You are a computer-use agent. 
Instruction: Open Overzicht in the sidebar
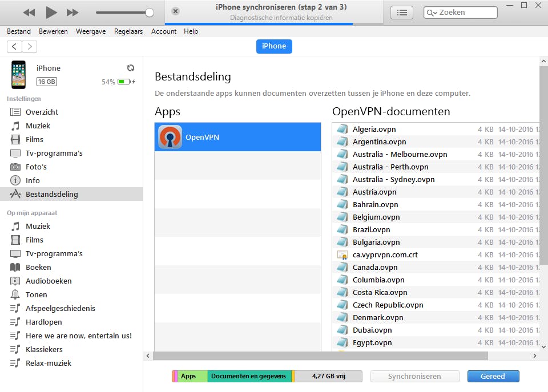(x=71, y=112)
